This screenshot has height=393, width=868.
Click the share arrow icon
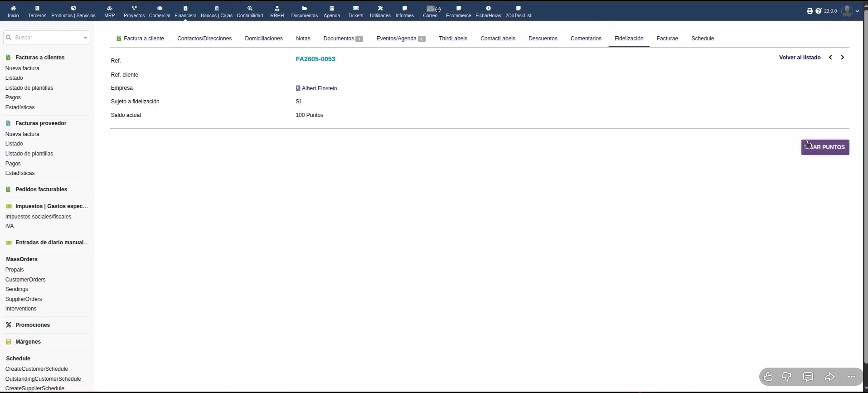pos(829,377)
